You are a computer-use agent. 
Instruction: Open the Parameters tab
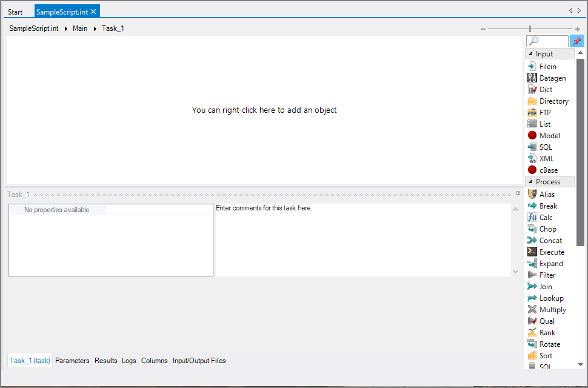72,361
